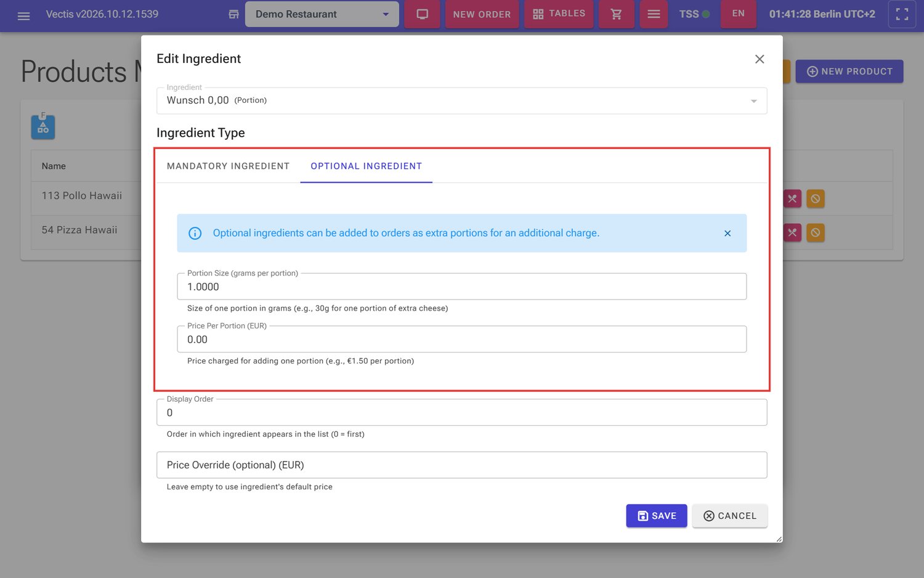Click the Display Order input
The height and width of the screenshot is (578, 924).
pos(462,413)
